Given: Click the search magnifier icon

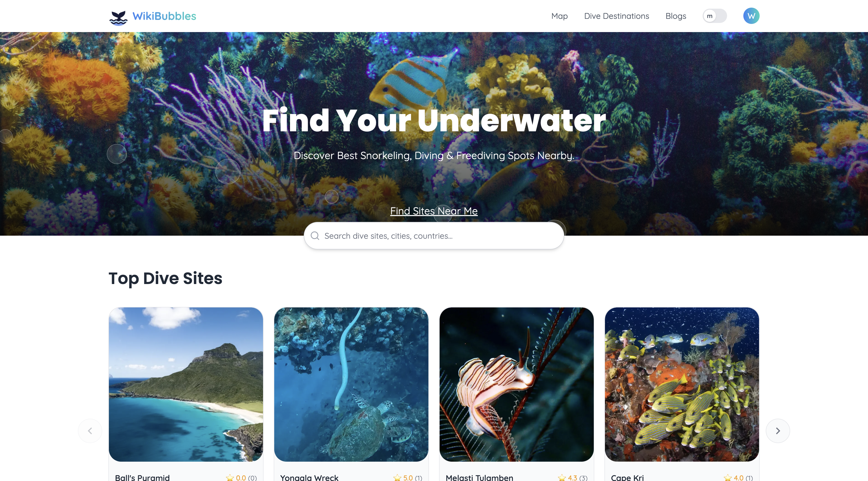Looking at the screenshot, I should [315, 236].
